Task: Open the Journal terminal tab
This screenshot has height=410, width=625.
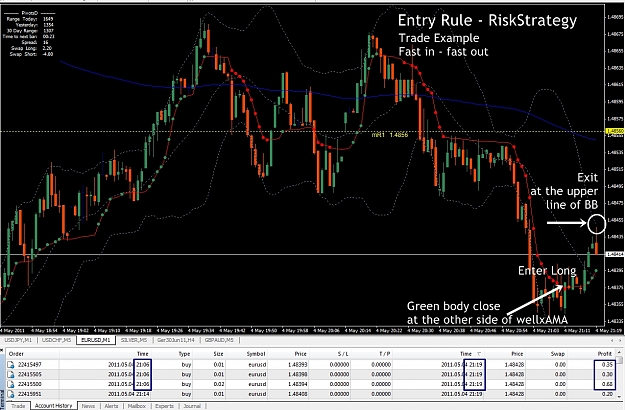Action: pos(192,406)
